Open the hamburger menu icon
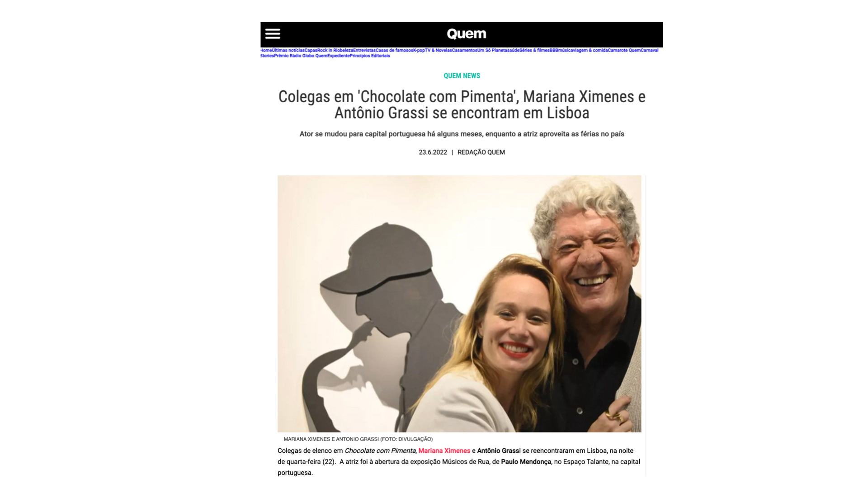The height and width of the screenshot is (488, 868). pyautogui.click(x=273, y=34)
